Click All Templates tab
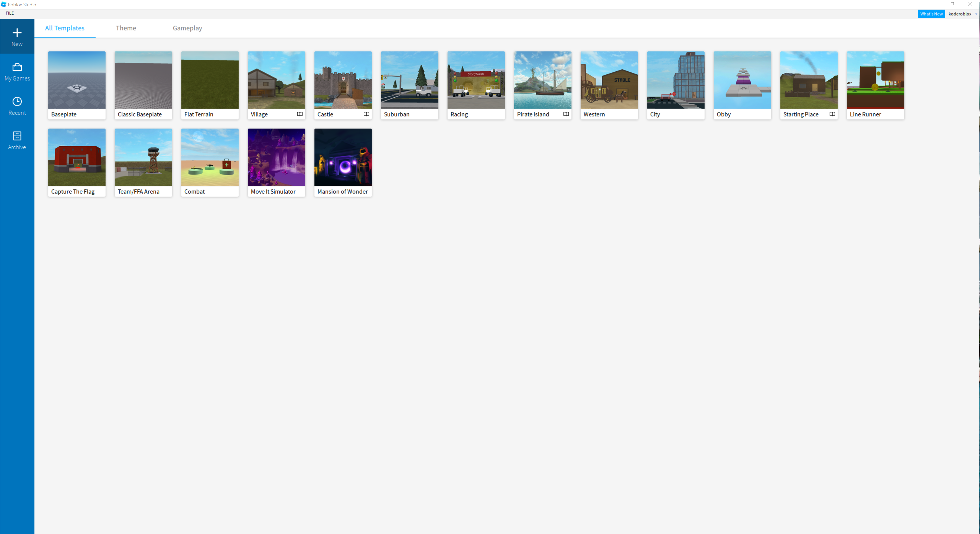 pos(65,28)
